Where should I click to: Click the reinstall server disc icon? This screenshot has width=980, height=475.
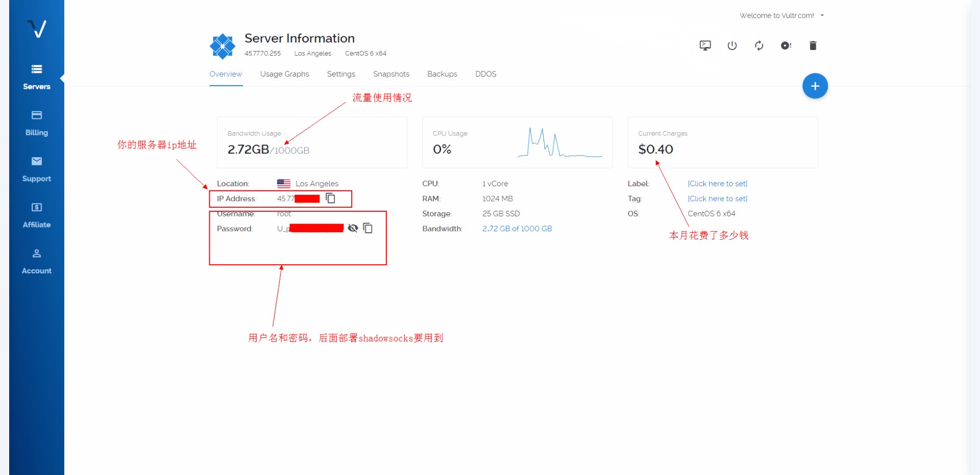786,45
